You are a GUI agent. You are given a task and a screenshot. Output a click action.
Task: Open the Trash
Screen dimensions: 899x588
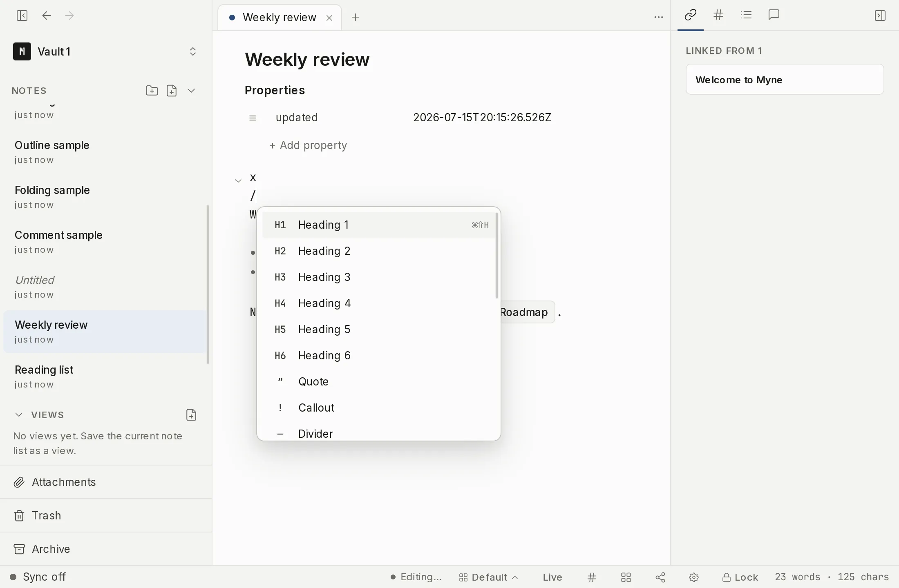point(106,516)
